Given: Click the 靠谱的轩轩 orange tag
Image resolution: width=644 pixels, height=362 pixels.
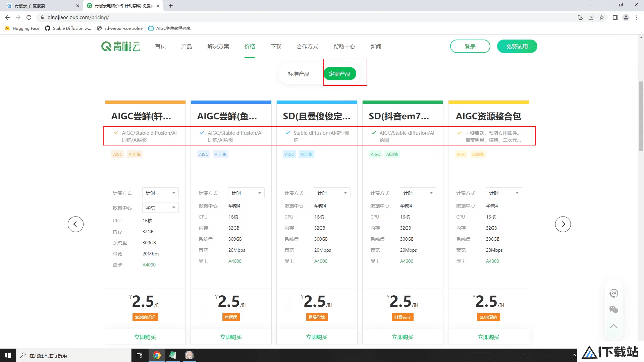Looking at the screenshot, I should pyautogui.click(x=145, y=317).
